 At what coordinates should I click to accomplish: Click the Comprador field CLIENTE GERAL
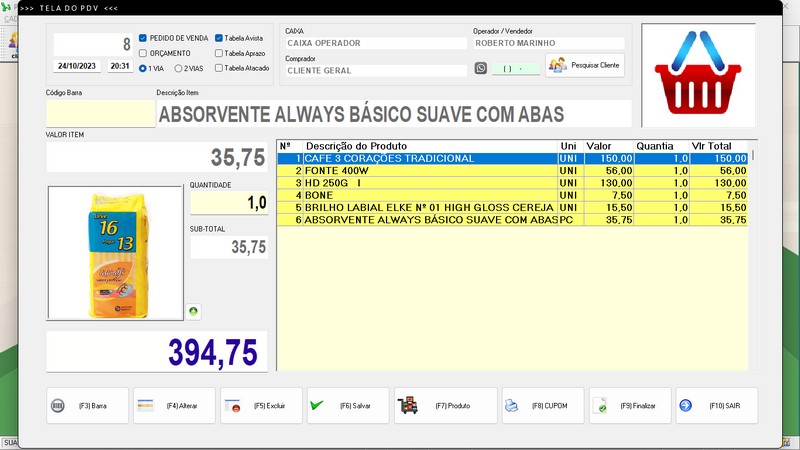(x=376, y=70)
